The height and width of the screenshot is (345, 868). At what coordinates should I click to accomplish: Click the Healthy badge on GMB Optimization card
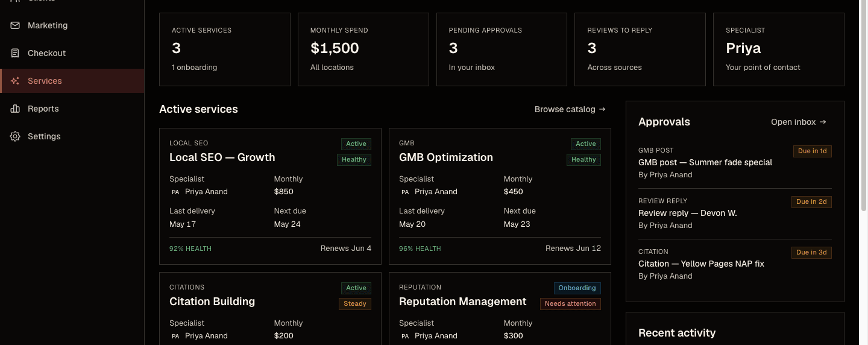click(583, 160)
